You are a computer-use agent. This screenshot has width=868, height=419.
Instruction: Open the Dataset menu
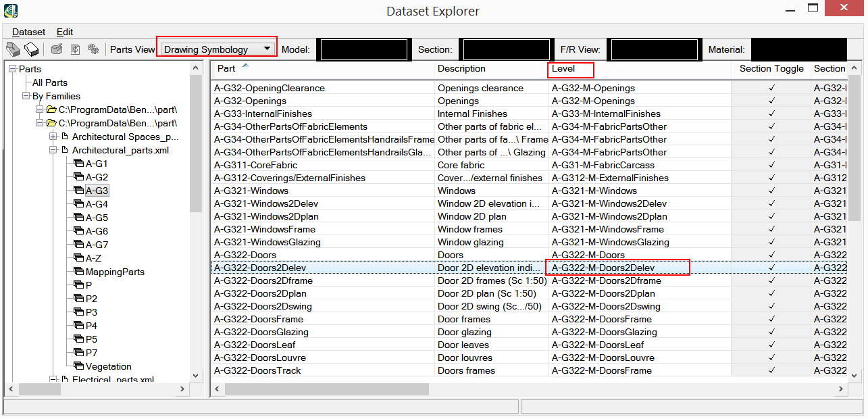29,32
